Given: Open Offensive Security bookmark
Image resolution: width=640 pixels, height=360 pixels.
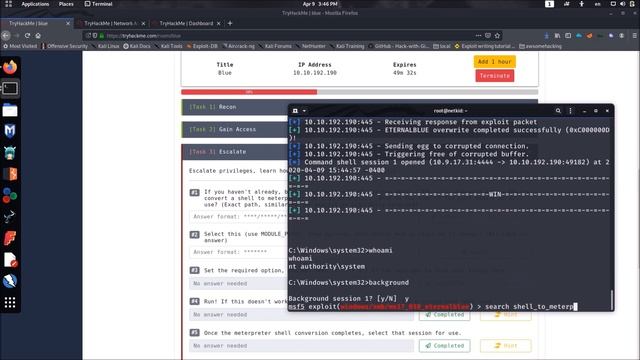Looking at the screenshot, I should point(64,46).
